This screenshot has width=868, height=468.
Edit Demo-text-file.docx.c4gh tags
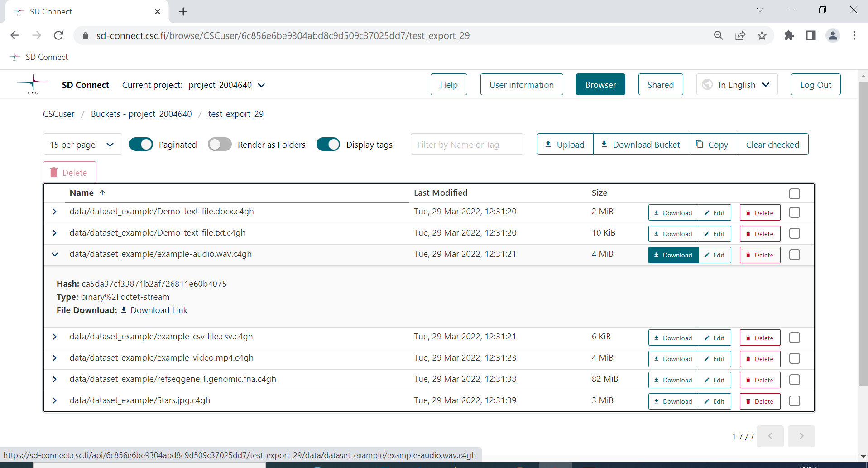pyautogui.click(x=715, y=213)
